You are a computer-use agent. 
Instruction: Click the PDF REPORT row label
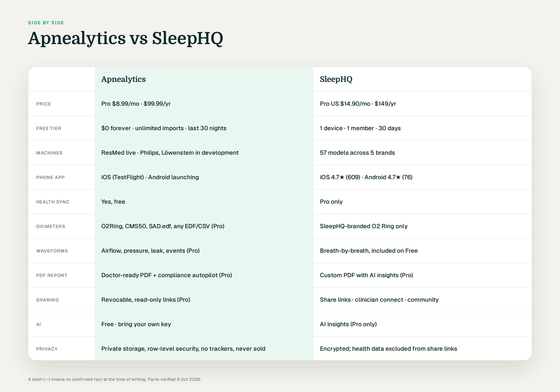[52, 275]
